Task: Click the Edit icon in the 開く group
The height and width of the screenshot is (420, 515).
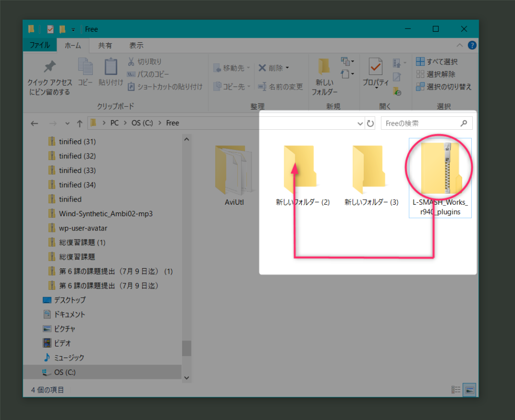Action: tap(397, 77)
